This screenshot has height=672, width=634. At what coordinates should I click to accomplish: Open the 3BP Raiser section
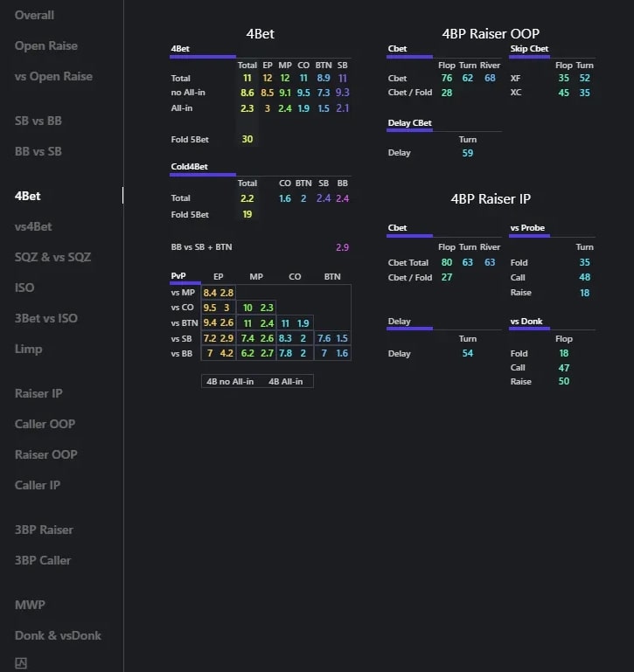44,530
